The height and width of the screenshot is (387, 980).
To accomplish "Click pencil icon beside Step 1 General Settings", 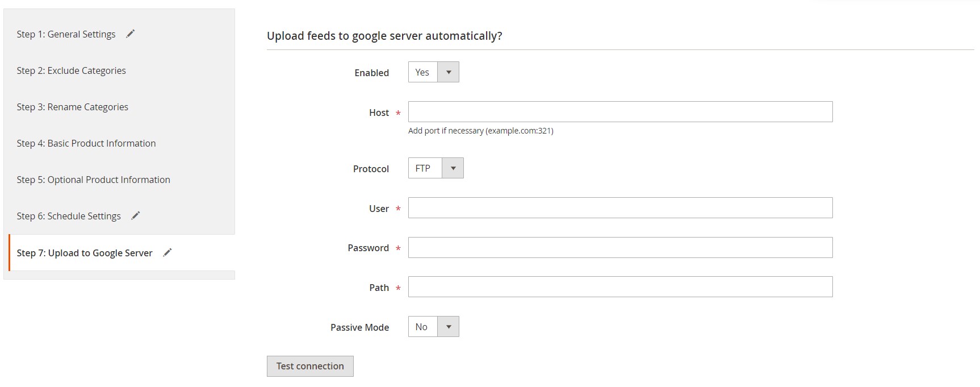I will 130,34.
